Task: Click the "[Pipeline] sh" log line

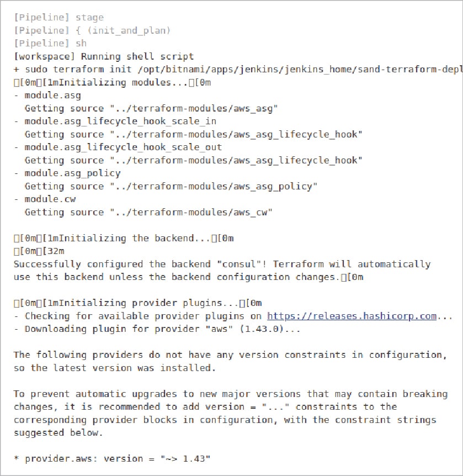Action: (50, 44)
